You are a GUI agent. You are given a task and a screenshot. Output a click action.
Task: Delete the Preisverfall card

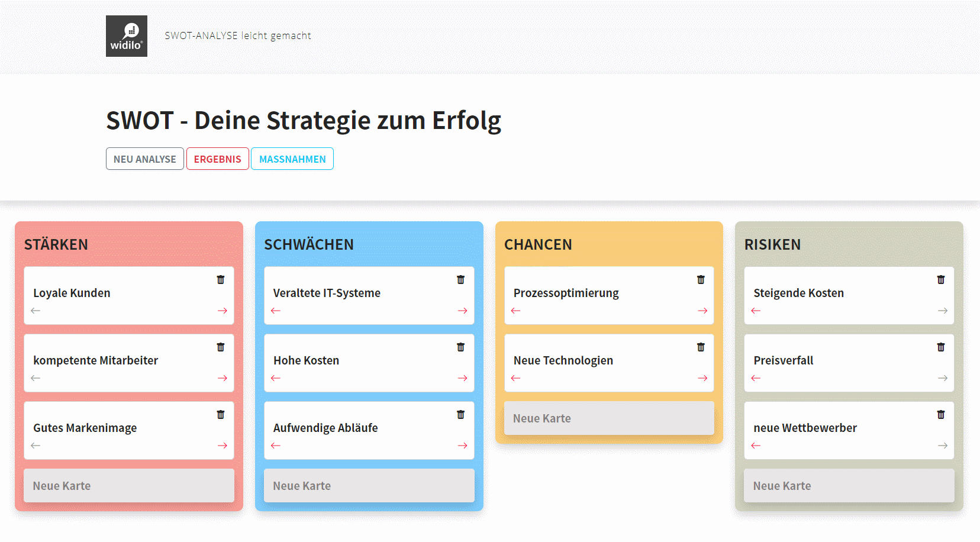(941, 347)
